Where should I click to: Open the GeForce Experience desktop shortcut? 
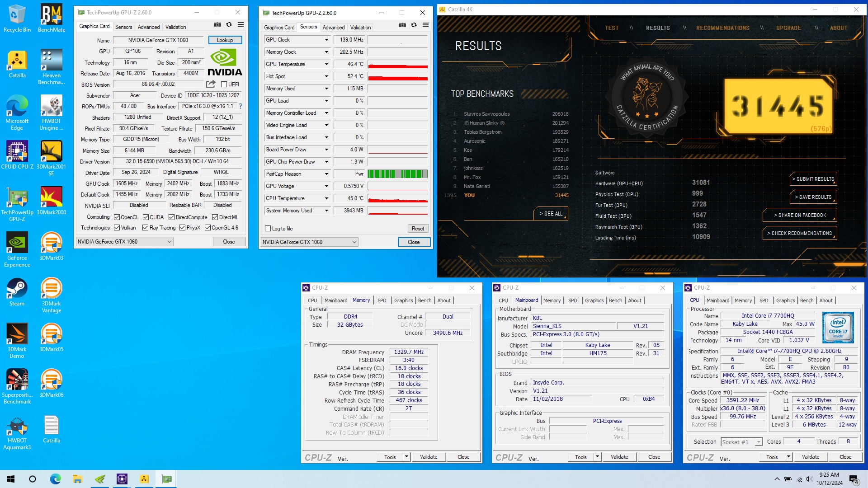point(17,249)
